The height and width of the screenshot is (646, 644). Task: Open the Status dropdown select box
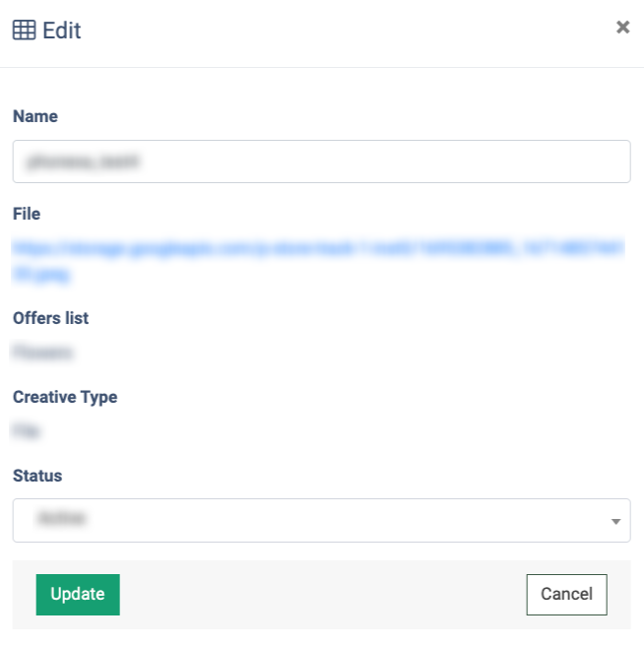[321, 520]
